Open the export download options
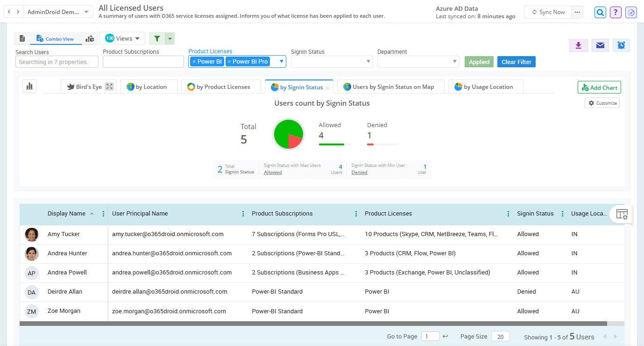Screen dimensions: 644x346 pyautogui.click(x=578, y=45)
